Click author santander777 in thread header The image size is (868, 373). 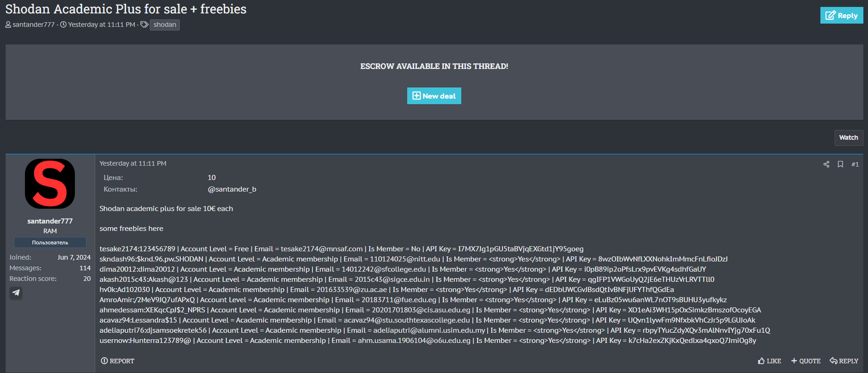click(33, 25)
